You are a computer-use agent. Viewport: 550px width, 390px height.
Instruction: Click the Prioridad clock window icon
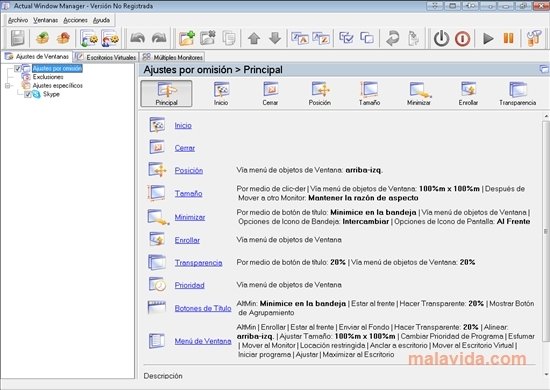(157, 284)
